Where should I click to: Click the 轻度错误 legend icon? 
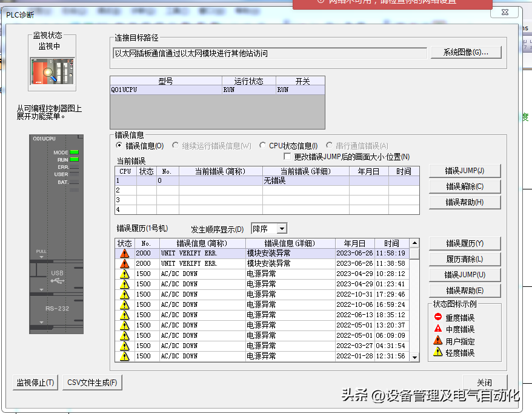tap(438, 352)
